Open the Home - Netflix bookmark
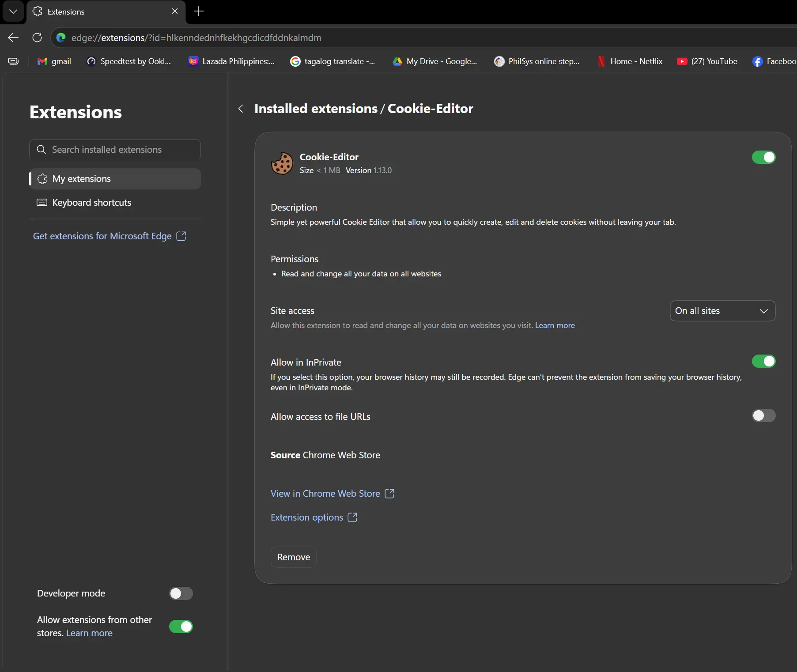The image size is (797, 672). point(630,61)
